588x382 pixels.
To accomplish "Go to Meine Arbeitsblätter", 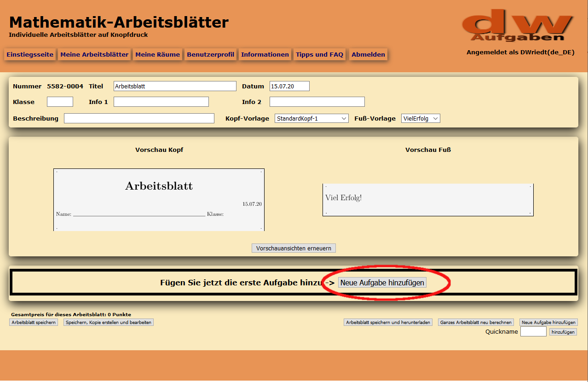I will pyautogui.click(x=94, y=54).
